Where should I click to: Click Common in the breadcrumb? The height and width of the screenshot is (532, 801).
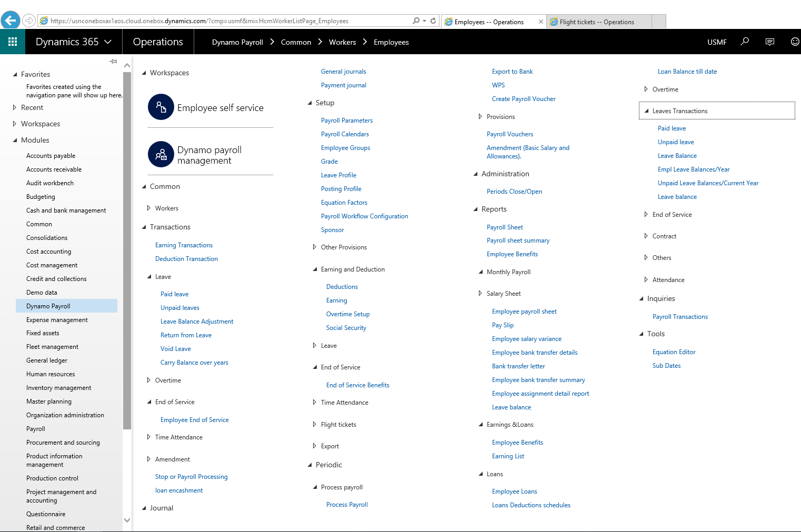pyautogui.click(x=296, y=42)
